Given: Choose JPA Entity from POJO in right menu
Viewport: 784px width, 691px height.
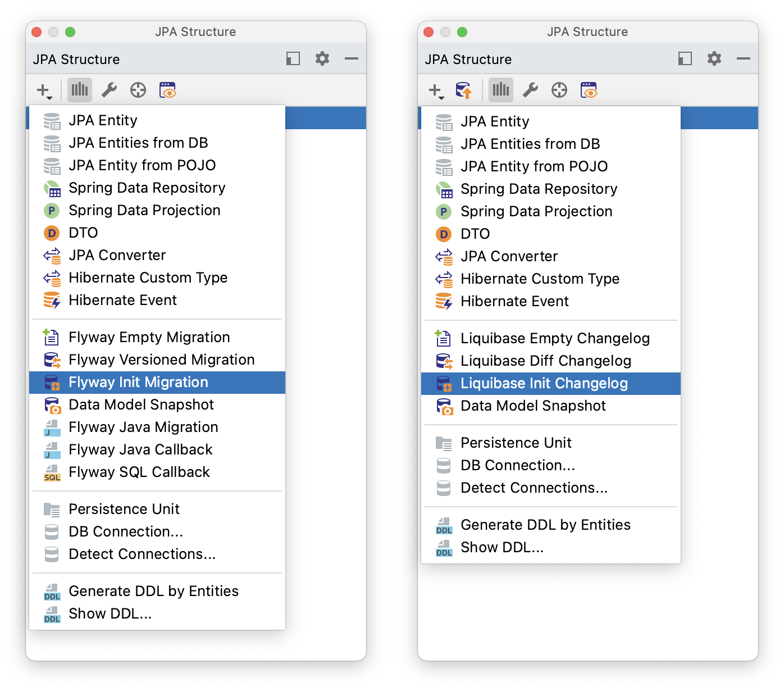Looking at the screenshot, I should (x=551, y=167).
